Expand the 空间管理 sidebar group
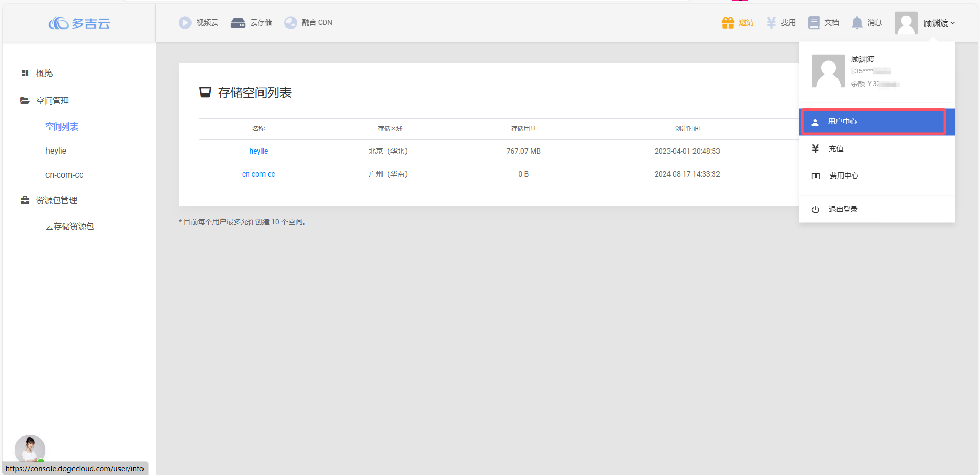The image size is (980, 475). (x=52, y=101)
